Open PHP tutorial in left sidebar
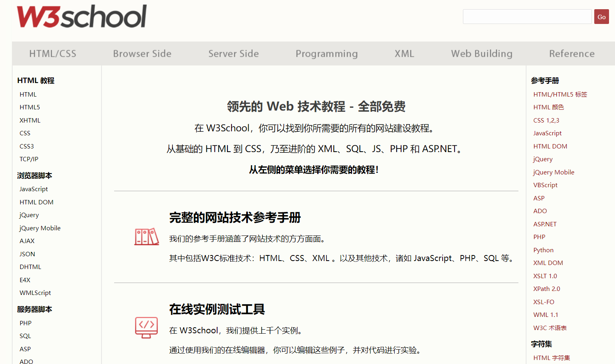Image resolution: width=615 pixels, height=364 pixels. [26, 323]
